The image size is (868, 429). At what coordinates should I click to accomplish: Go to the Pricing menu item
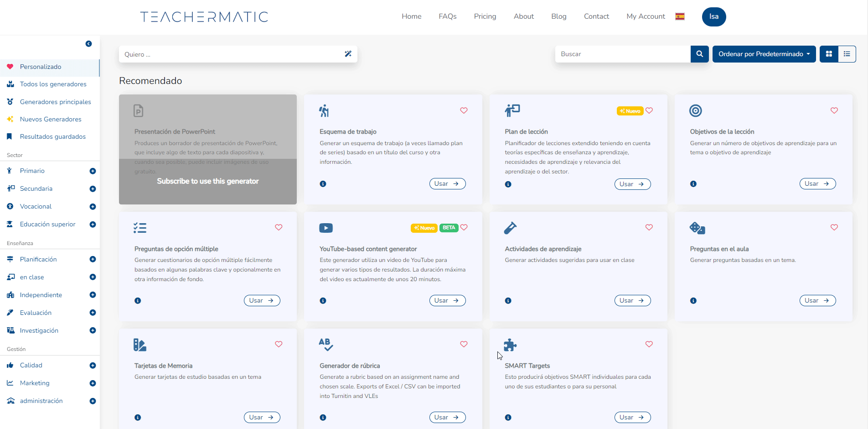pyautogui.click(x=485, y=16)
